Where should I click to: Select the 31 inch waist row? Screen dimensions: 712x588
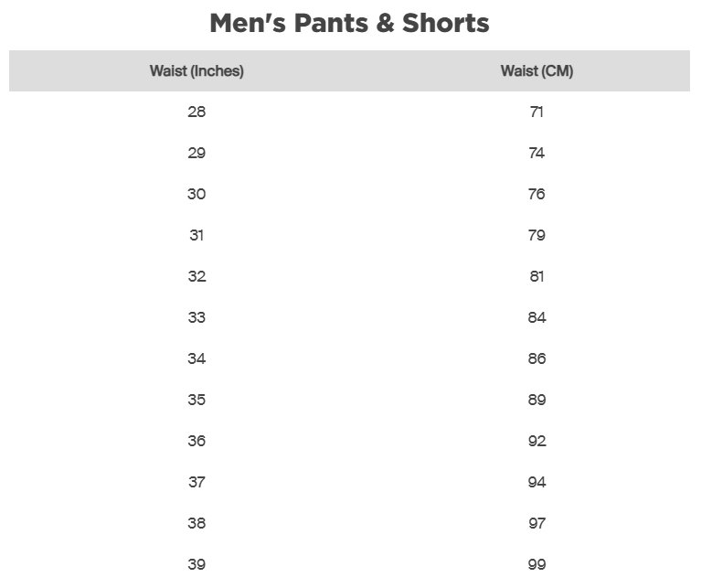click(x=197, y=235)
